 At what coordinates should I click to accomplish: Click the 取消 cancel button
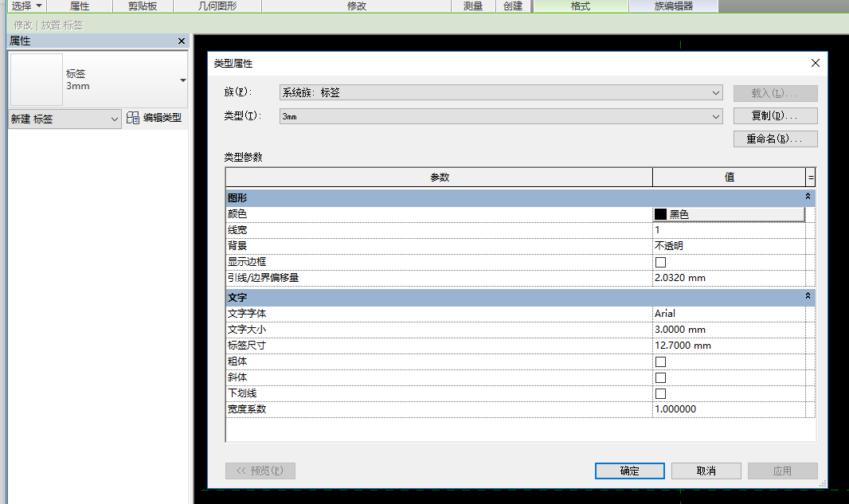706,471
